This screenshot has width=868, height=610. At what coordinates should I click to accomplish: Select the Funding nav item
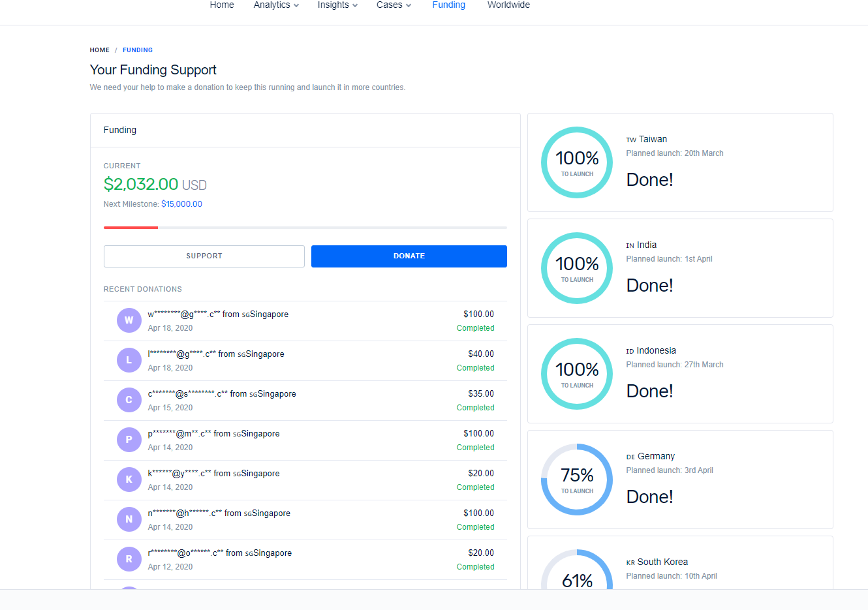448,5
